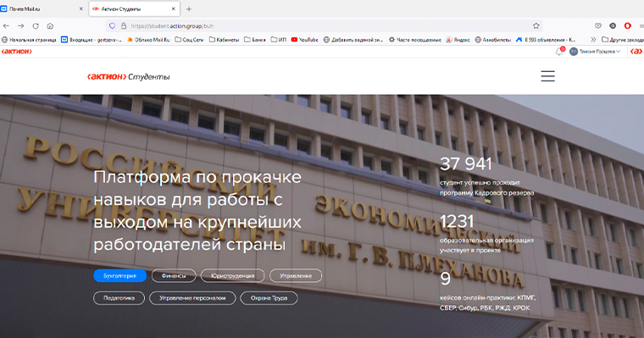Select the Бухгалтерия category pill
644x338 pixels.
pos(120,275)
